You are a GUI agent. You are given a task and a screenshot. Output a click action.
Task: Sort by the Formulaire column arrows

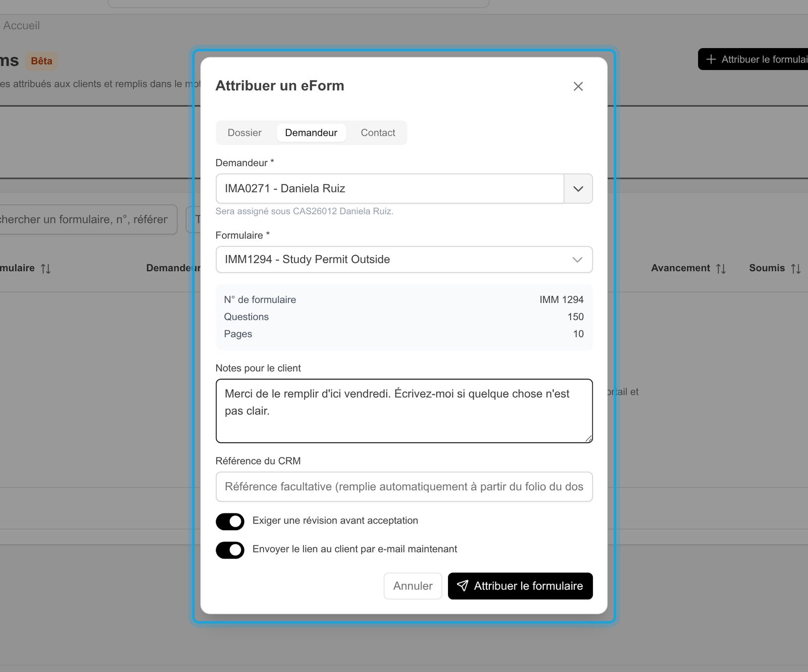click(45, 269)
